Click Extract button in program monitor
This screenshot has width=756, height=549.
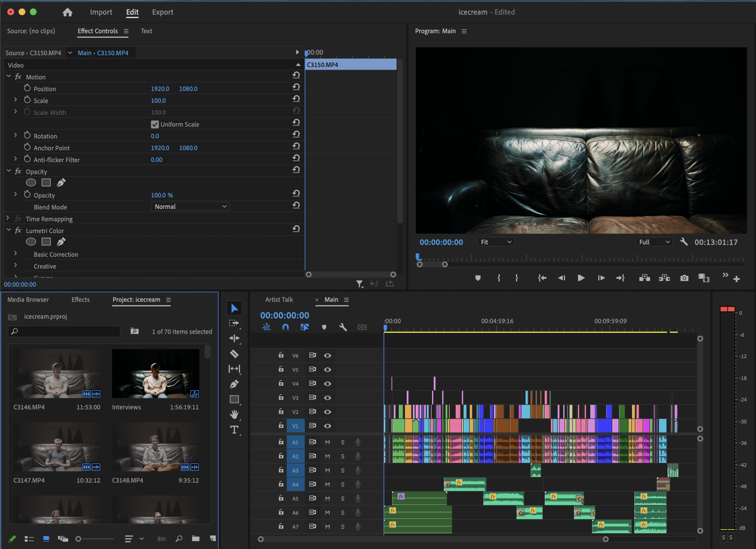point(664,278)
